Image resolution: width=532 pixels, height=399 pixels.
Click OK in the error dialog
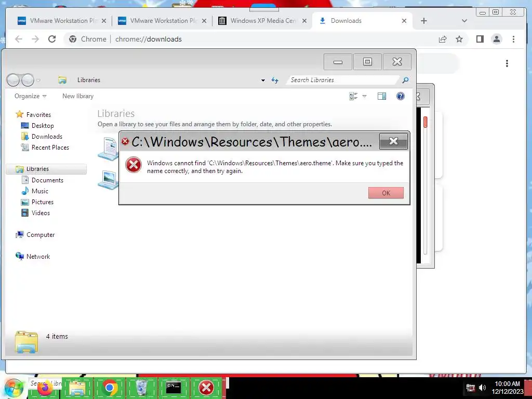(386, 193)
